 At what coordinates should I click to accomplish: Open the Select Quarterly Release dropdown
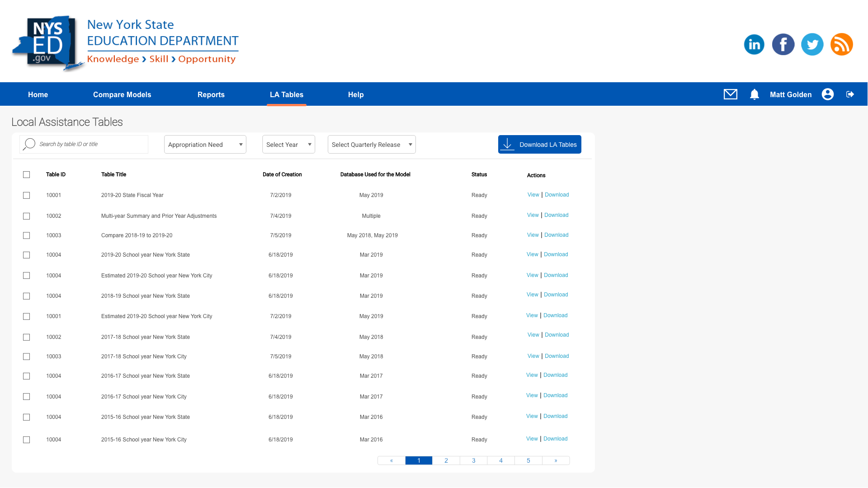pos(371,145)
